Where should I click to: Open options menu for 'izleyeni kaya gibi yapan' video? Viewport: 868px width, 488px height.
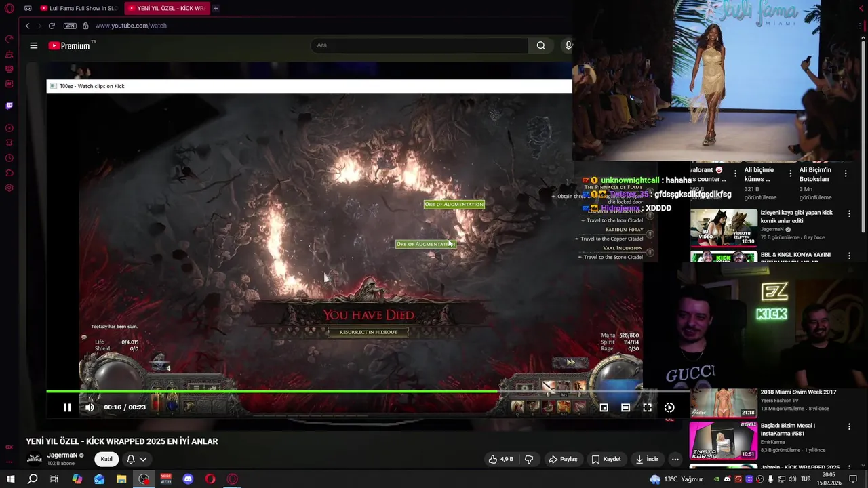[x=849, y=213]
